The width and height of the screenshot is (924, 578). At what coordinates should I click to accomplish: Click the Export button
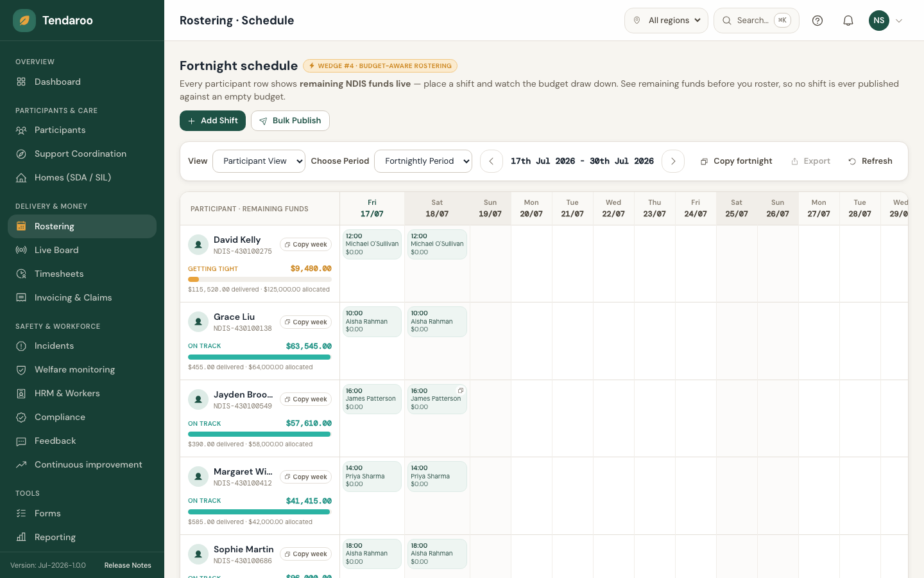(x=811, y=161)
